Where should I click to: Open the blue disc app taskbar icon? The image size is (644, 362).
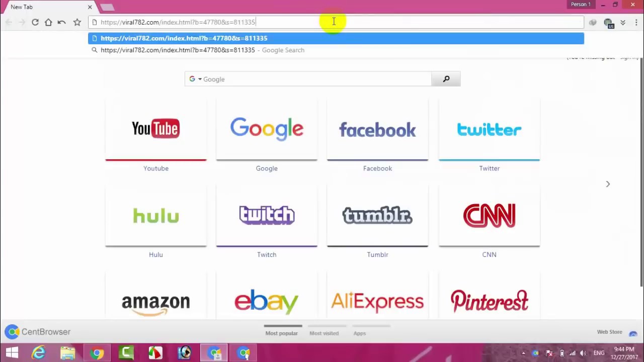coord(185,353)
